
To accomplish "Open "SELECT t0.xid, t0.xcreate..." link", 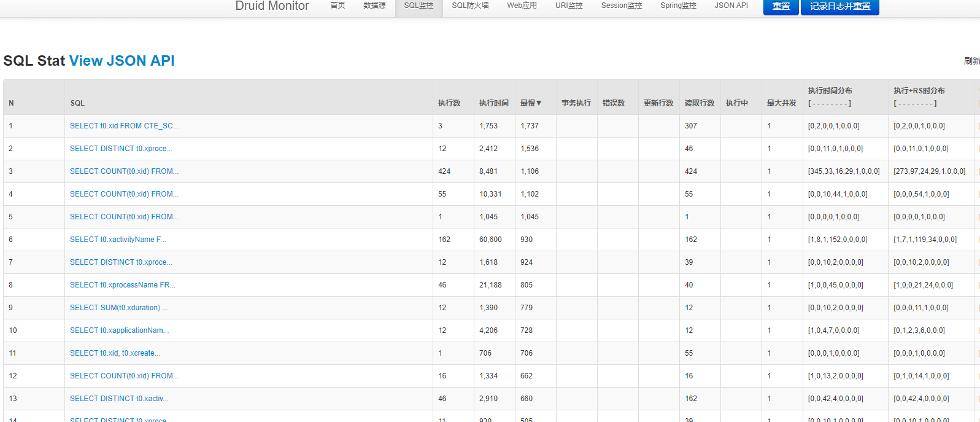I will click(x=115, y=353).
